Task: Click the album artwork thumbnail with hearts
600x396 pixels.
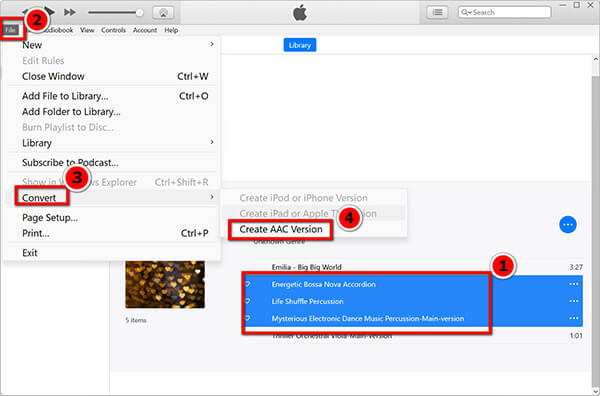Action: pos(165,284)
